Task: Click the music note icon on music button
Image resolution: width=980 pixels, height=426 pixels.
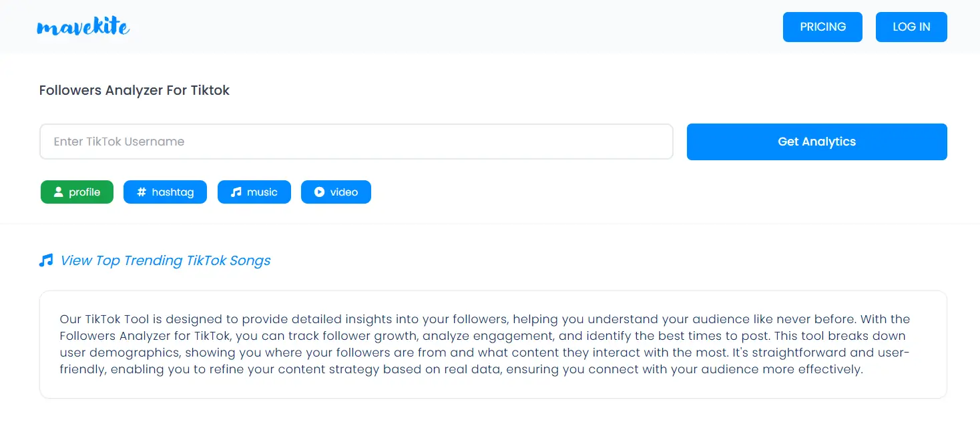Action: (236, 192)
